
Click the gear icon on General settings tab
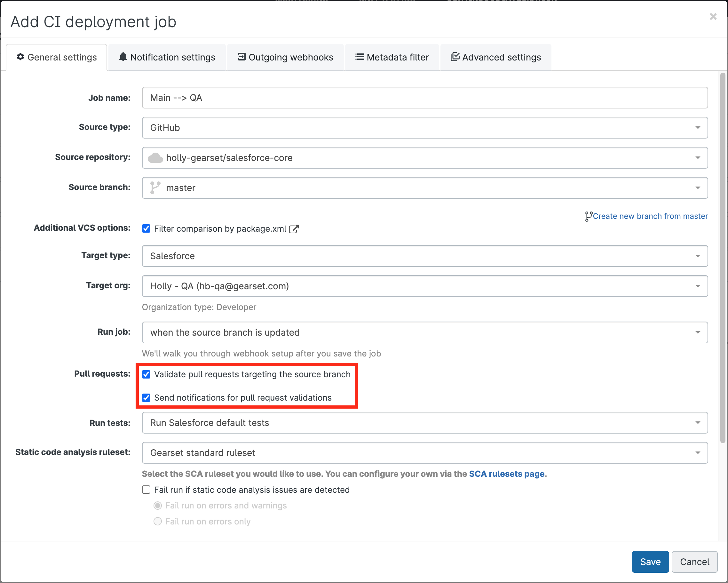coord(20,57)
